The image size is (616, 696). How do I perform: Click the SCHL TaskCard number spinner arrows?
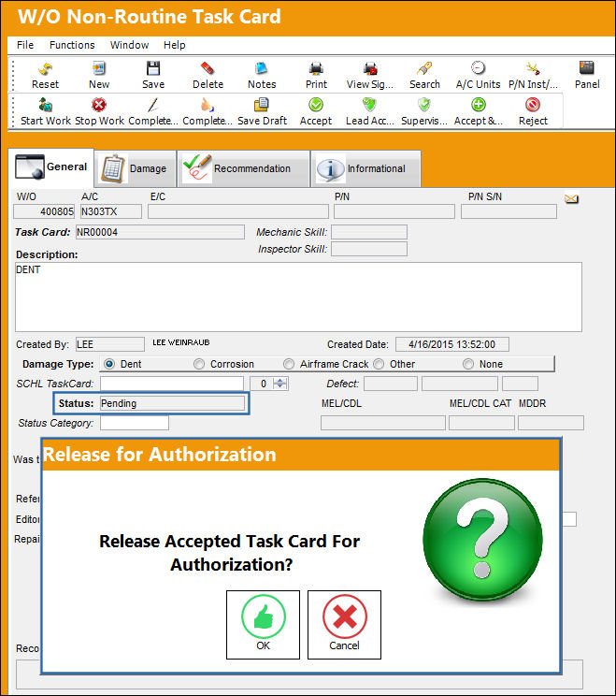(280, 384)
